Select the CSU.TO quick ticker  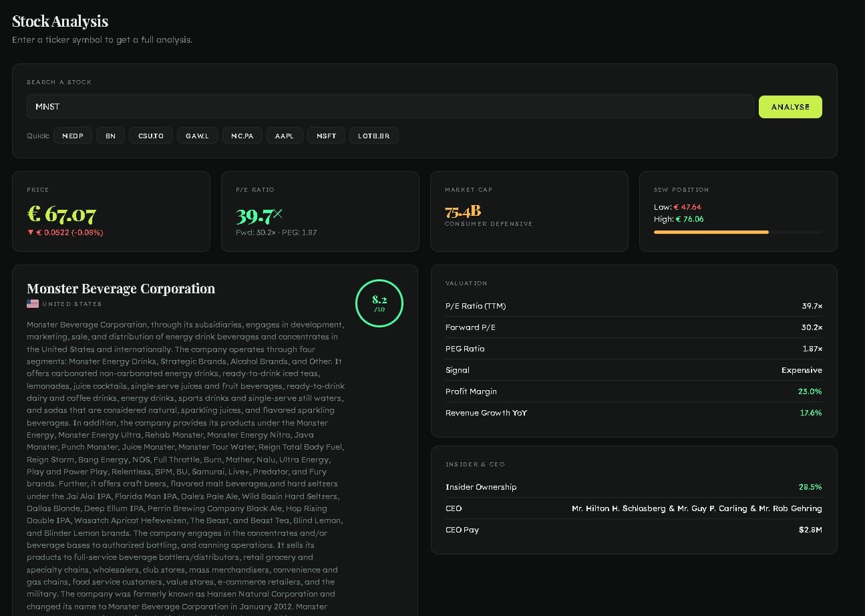pyautogui.click(x=150, y=136)
